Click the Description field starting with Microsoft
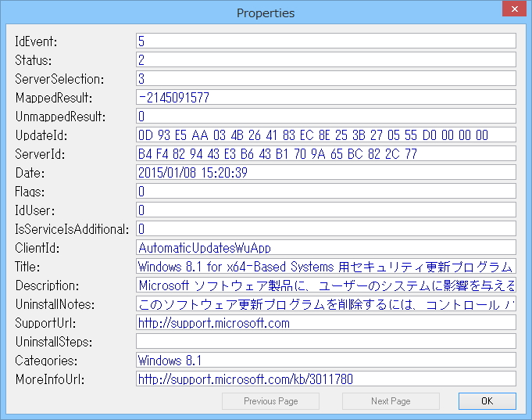The image size is (532, 420). click(326, 285)
